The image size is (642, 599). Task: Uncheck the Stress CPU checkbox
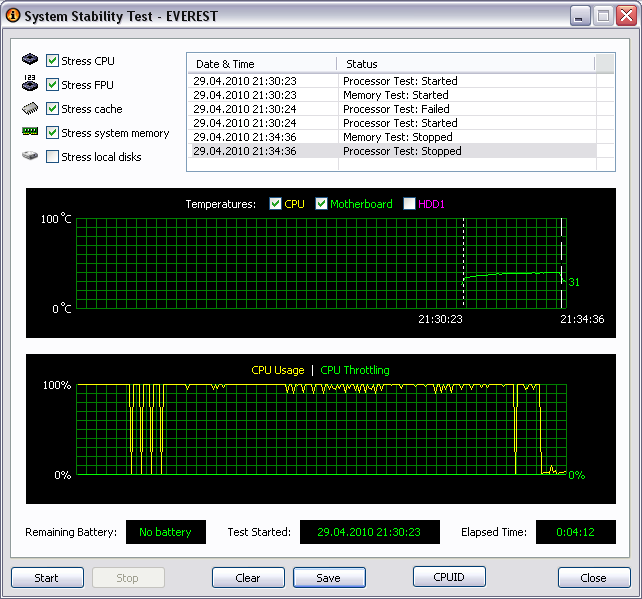[x=52, y=61]
